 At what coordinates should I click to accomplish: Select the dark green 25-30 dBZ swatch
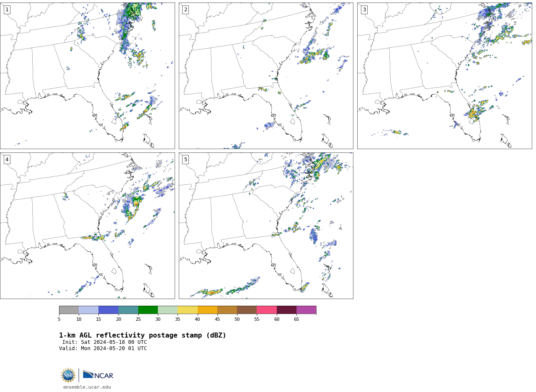tap(148, 310)
